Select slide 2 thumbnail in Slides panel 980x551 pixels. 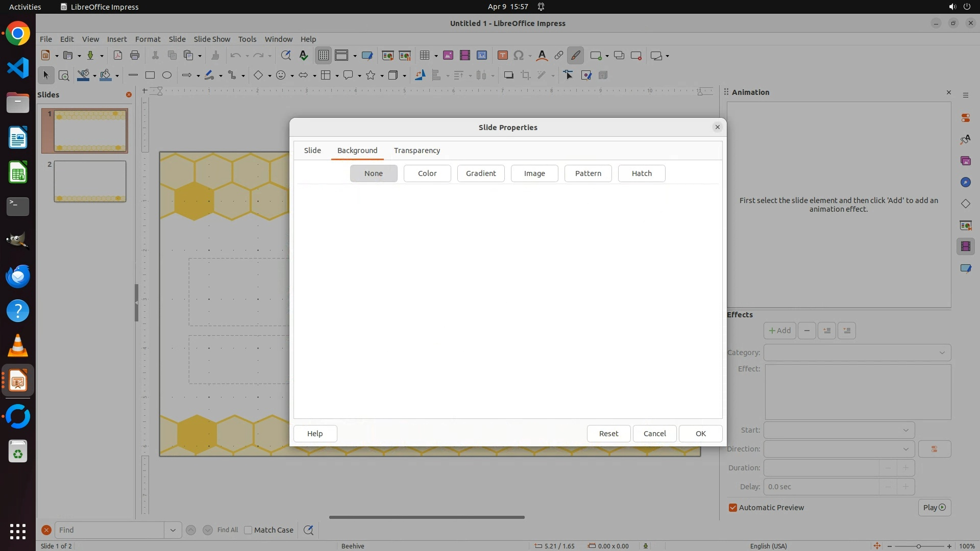90,182
